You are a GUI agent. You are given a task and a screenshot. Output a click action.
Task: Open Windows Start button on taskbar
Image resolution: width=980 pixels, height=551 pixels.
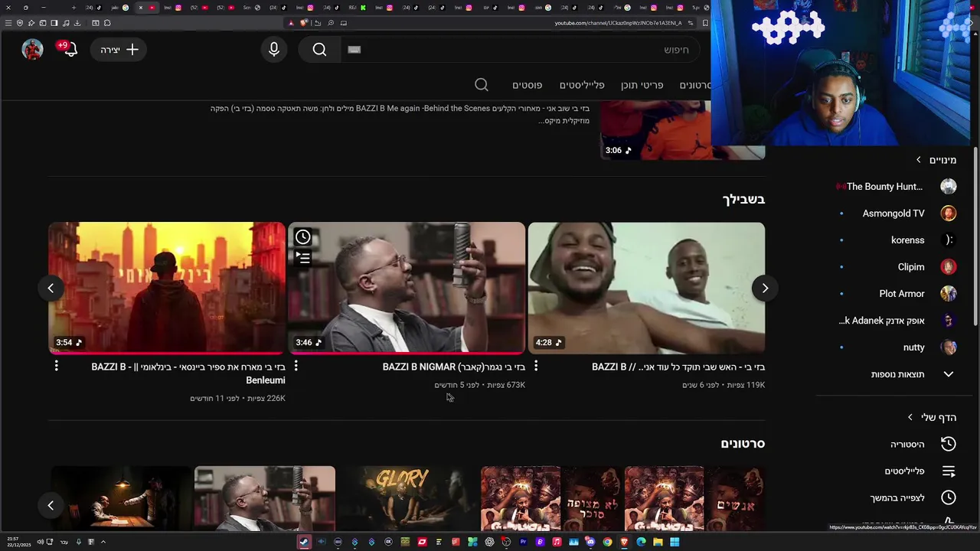pos(675,542)
